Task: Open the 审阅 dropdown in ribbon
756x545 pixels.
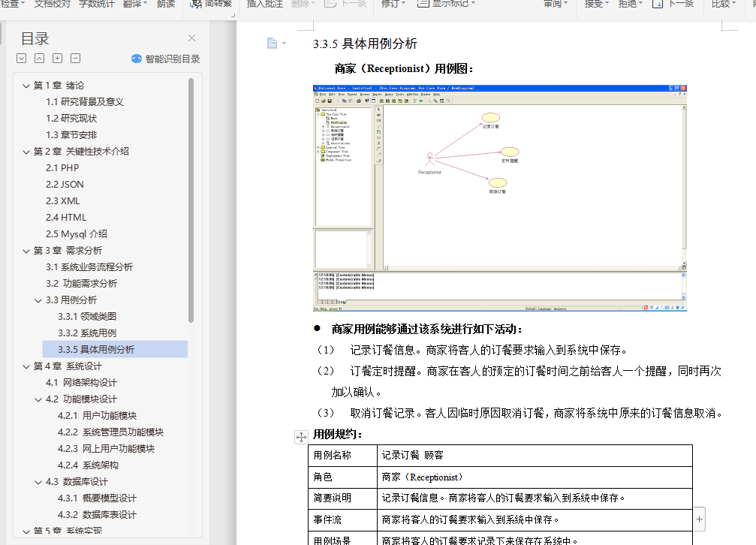Action: coord(556,5)
